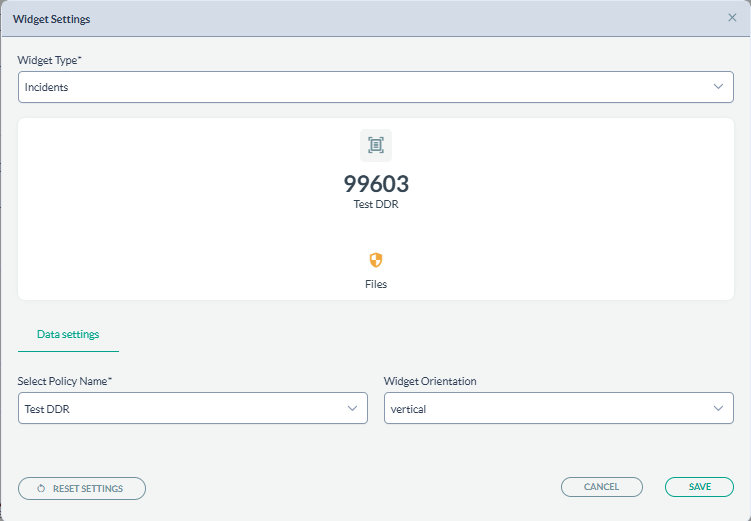
Task: Expand the Widget Type chevron arrow
Action: click(718, 87)
